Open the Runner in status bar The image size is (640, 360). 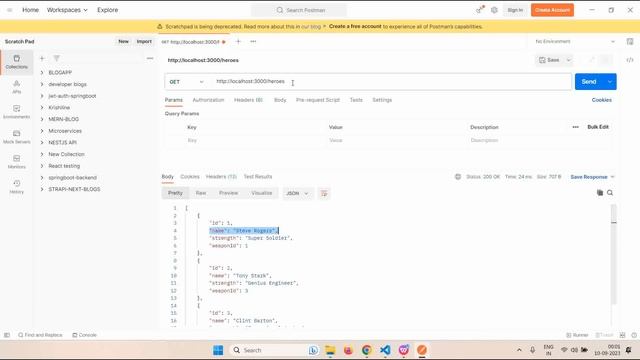(x=577, y=335)
